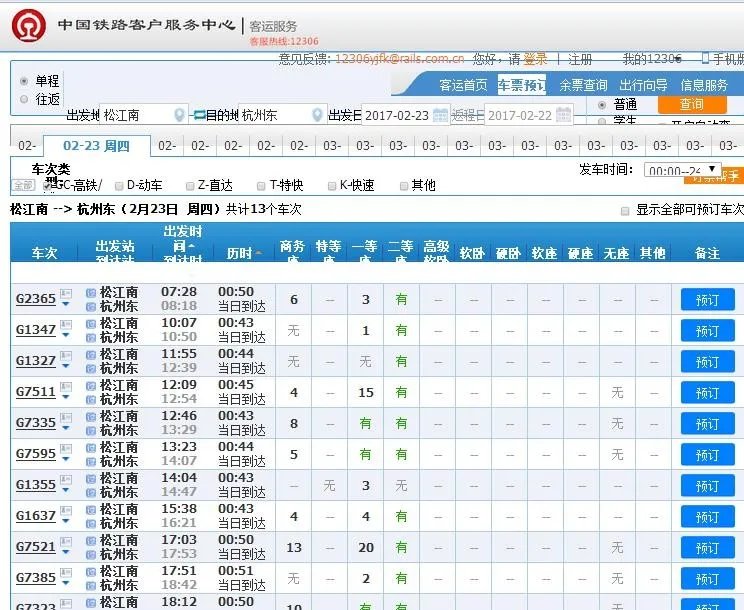Screen dimensions: 744x610
Task: Sort by duration arrow in 历时 header
Action: (x=259, y=253)
